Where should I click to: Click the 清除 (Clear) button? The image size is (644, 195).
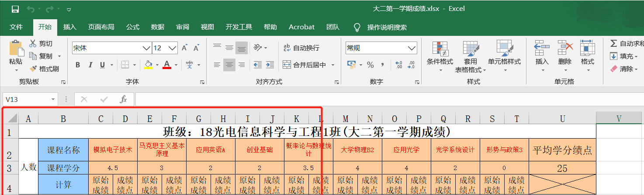624,69
